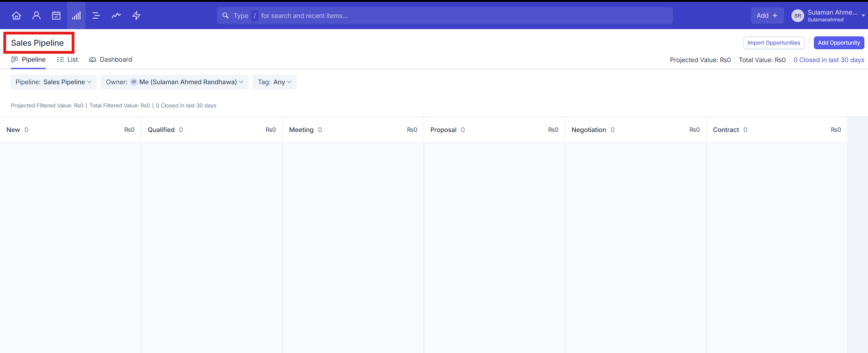
Task: Open the user account menu arrow
Action: point(863,15)
